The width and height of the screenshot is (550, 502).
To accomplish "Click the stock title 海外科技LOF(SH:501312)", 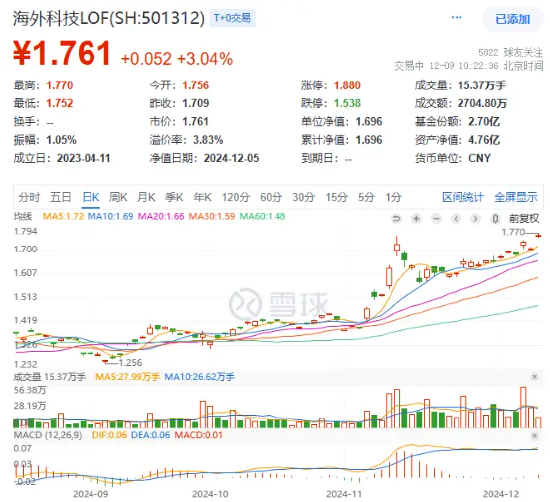I will (109, 18).
